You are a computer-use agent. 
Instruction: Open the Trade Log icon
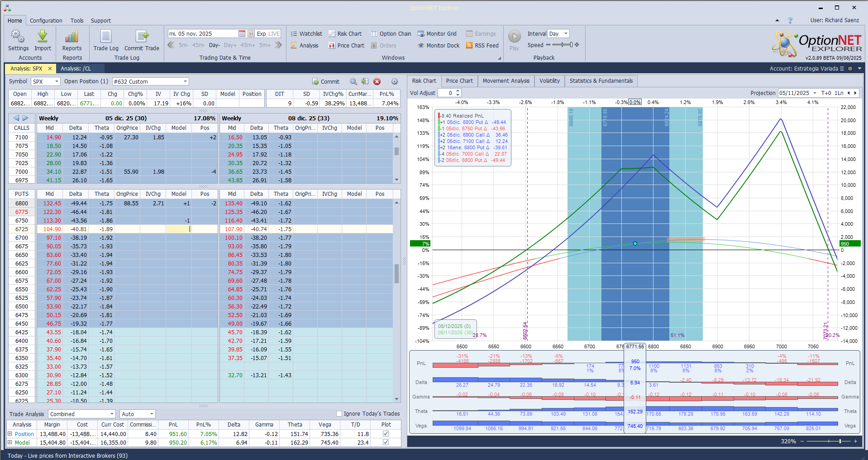pos(106,40)
